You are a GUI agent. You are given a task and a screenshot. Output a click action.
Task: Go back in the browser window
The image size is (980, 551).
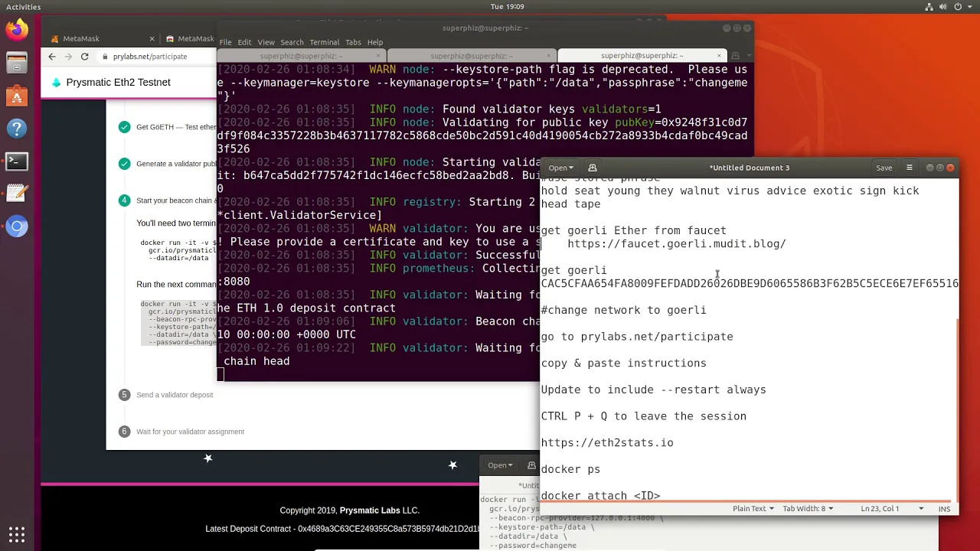click(x=52, y=57)
